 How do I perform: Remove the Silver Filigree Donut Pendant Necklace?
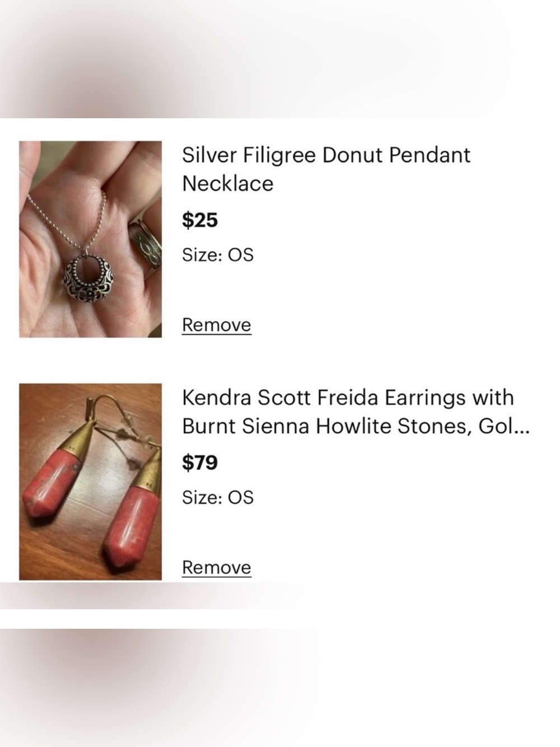[x=217, y=325]
